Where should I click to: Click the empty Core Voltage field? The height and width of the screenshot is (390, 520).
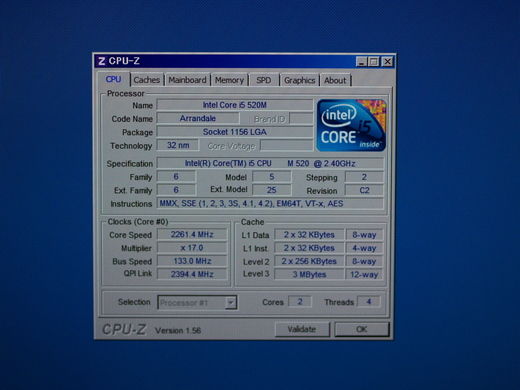pos(286,146)
